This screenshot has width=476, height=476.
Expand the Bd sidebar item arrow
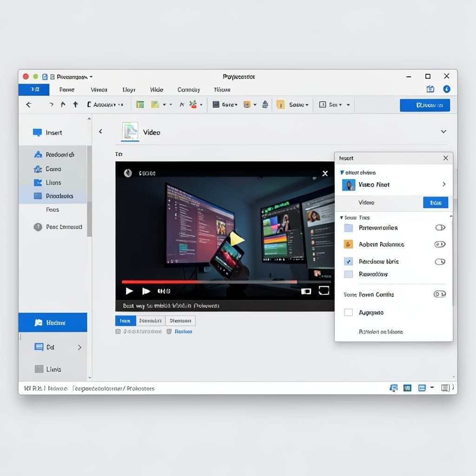pos(79,347)
